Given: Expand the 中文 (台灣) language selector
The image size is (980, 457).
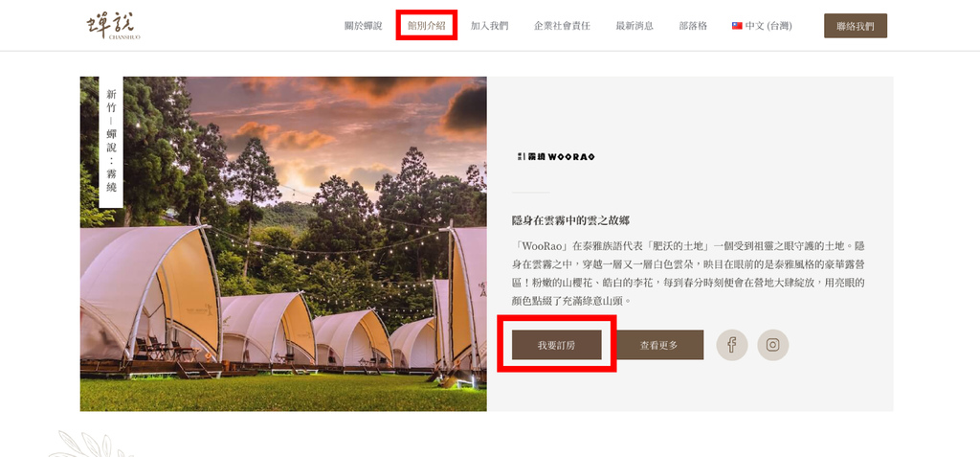Looking at the screenshot, I should [762, 26].
